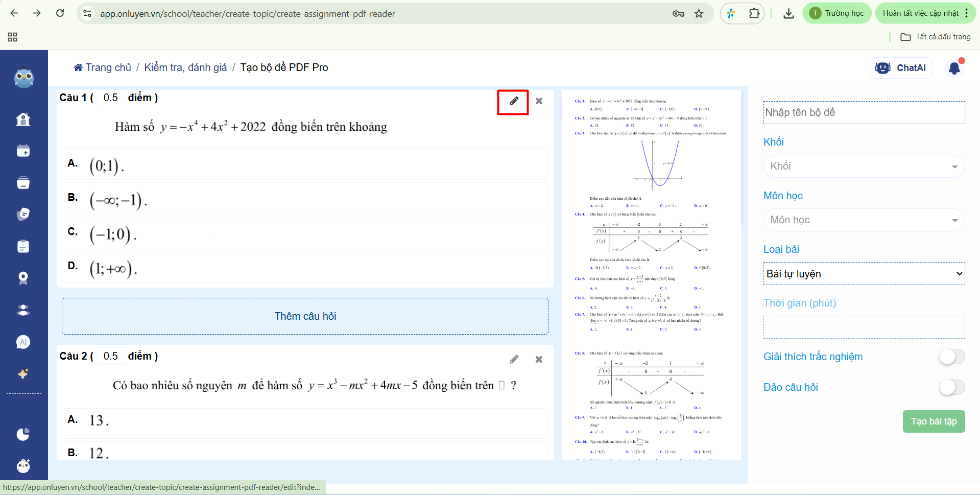
Task: Open the calendar plus sidebar icon
Action: pyautogui.click(x=23, y=151)
